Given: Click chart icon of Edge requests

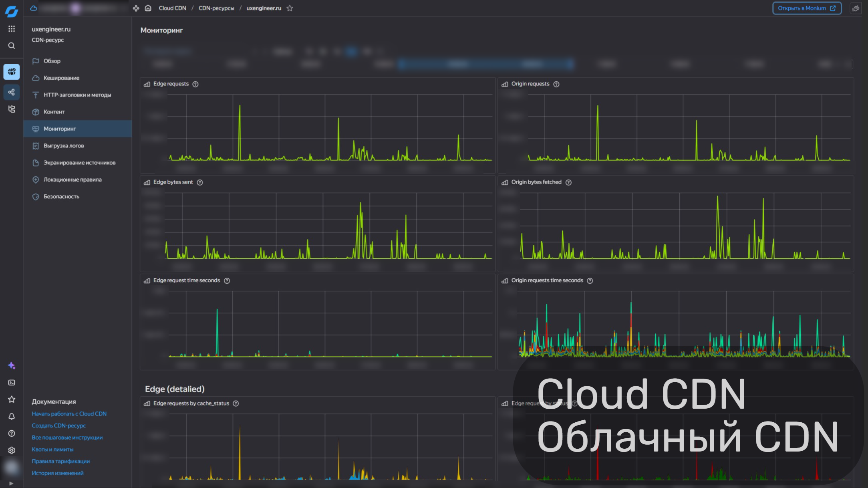Looking at the screenshot, I should coord(147,84).
